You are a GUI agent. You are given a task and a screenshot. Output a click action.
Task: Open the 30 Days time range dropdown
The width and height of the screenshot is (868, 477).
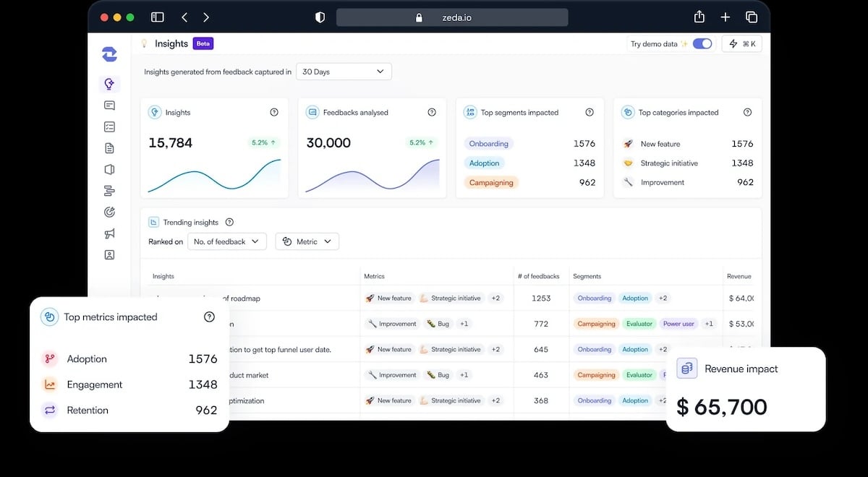[x=344, y=71]
